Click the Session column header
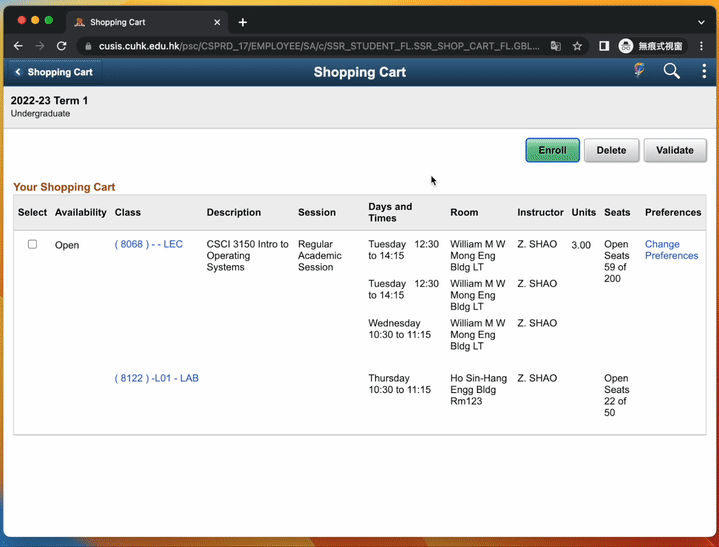This screenshot has width=719, height=547. tap(317, 212)
